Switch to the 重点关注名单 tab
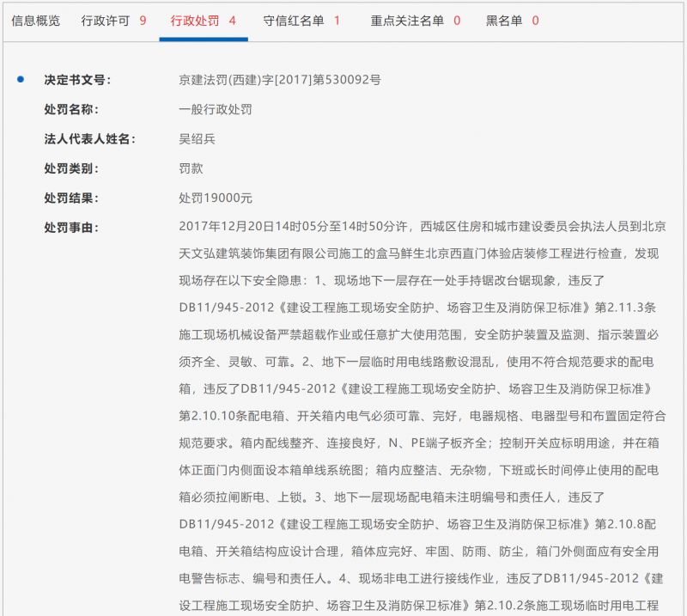The width and height of the screenshot is (687, 616). (416, 21)
